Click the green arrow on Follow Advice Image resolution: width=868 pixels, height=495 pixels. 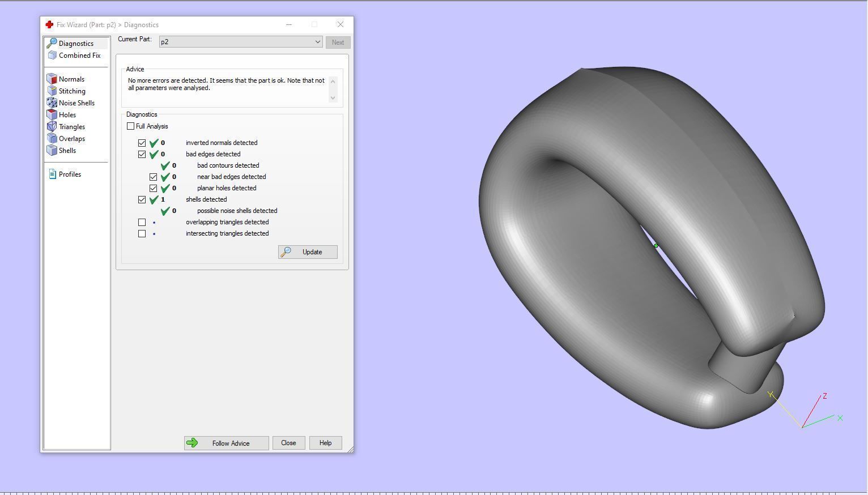coord(192,443)
